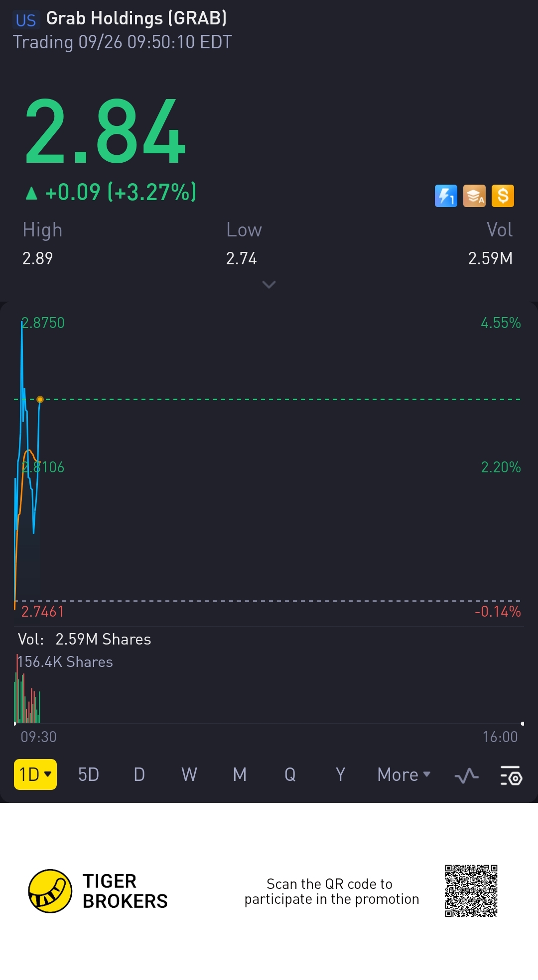Tap the promotion QR code
The width and height of the screenshot is (538, 980).
pyautogui.click(x=471, y=891)
